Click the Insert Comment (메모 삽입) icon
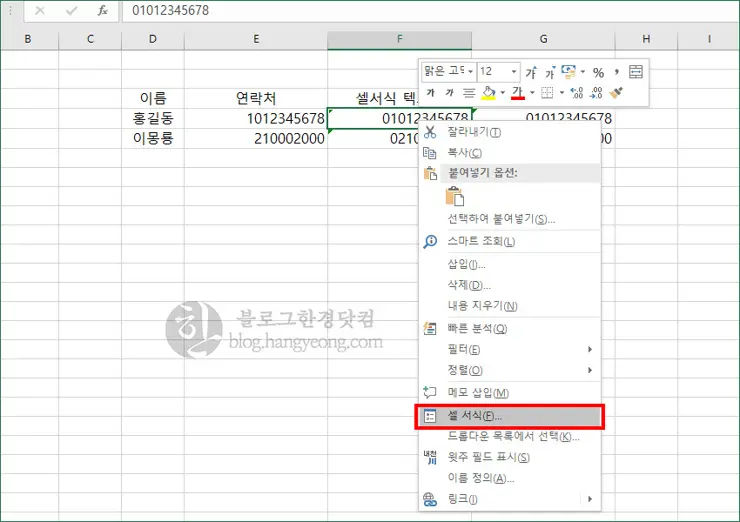This screenshot has height=522, width=740. coord(430,392)
